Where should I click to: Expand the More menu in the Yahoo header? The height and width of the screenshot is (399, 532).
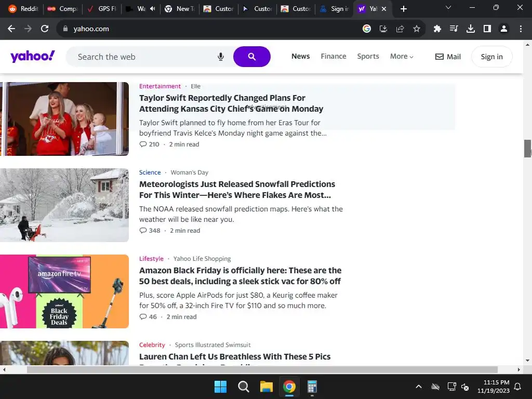(x=402, y=56)
